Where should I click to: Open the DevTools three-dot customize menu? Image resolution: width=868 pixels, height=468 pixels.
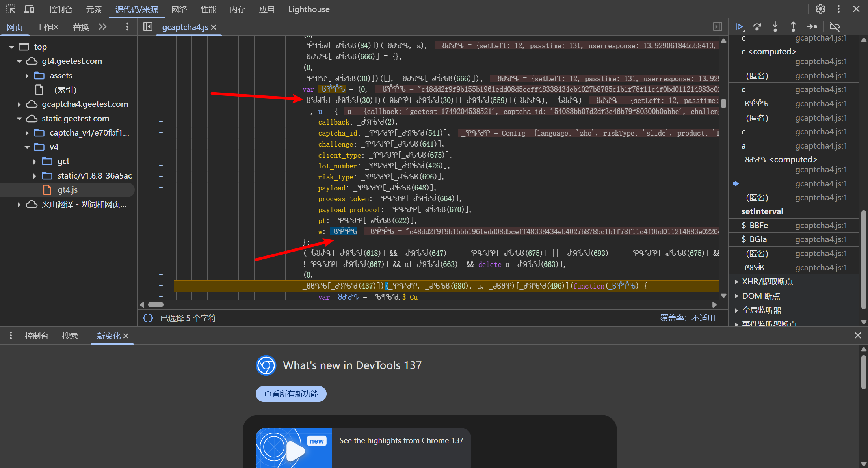point(838,9)
